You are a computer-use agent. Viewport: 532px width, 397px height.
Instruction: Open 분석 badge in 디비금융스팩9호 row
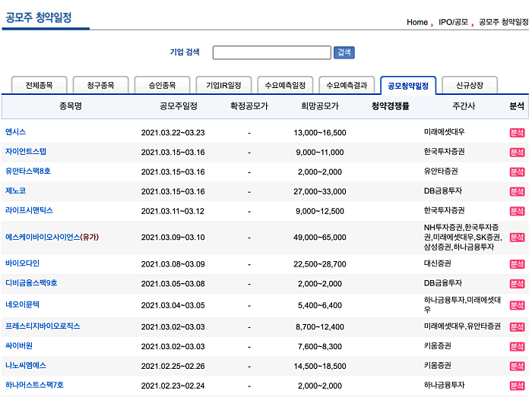[517, 284]
